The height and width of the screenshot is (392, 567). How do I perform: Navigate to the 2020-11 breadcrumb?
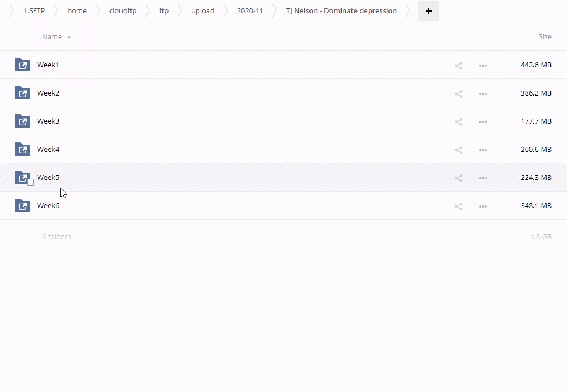[250, 11]
